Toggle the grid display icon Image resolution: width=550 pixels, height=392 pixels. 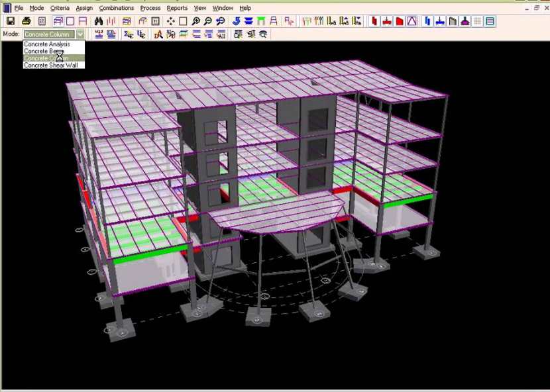(476, 21)
